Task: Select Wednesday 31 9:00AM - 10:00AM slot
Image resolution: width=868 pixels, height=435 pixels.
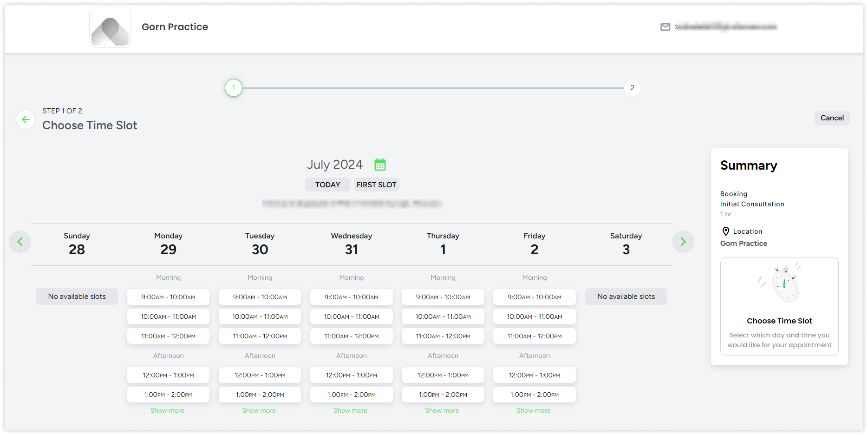Action: click(352, 297)
